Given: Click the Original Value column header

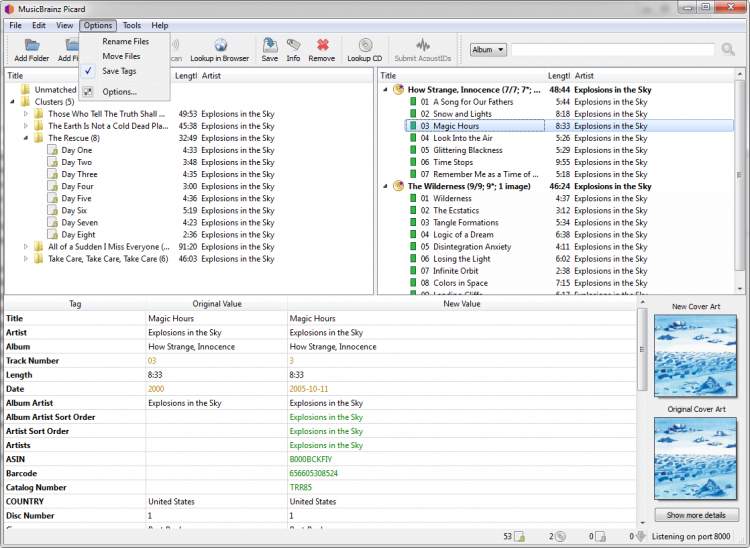Looking at the screenshot, I should pos(217,304).
